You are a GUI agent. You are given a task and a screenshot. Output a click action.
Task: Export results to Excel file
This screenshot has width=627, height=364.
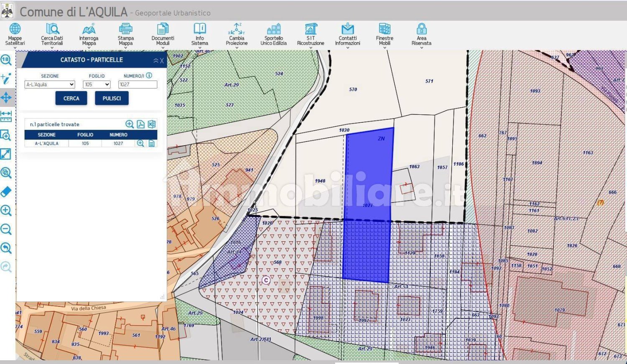151,124
